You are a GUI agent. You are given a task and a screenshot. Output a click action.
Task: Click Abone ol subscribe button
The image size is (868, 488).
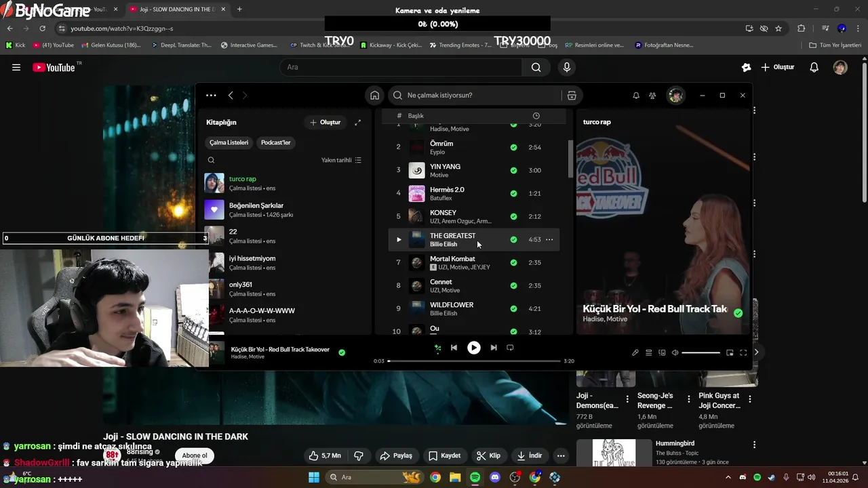[195, 455]
